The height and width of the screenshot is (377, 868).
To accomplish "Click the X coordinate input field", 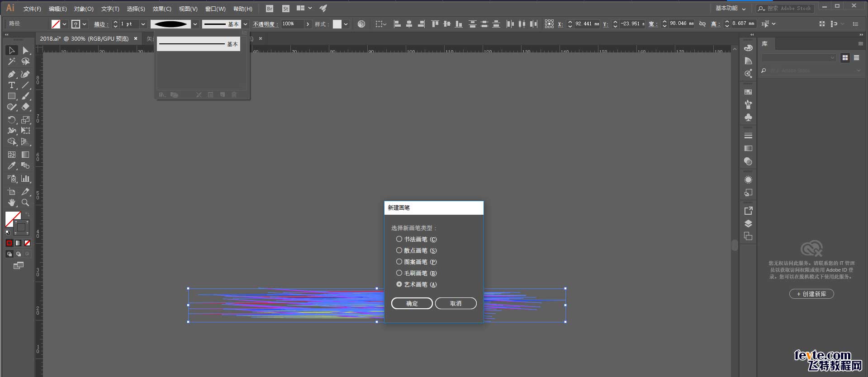I will click(x=587, y=24).
